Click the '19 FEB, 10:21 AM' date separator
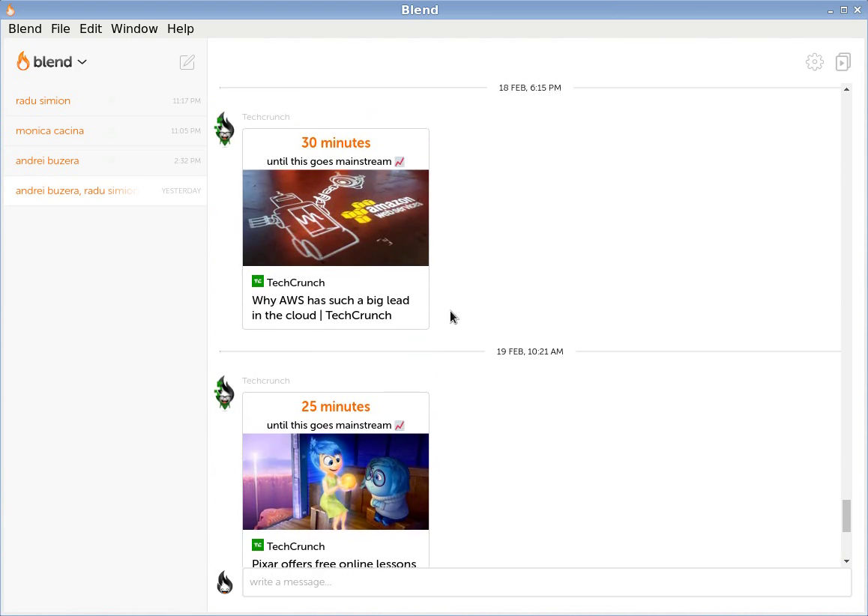Viewport: 868px width, 616px height. click(530, 351)
